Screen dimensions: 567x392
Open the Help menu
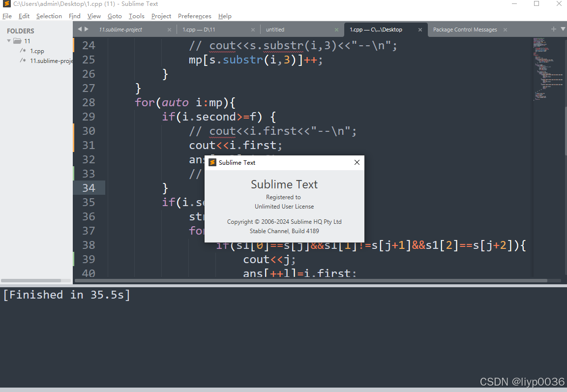[x=225, y=16]
